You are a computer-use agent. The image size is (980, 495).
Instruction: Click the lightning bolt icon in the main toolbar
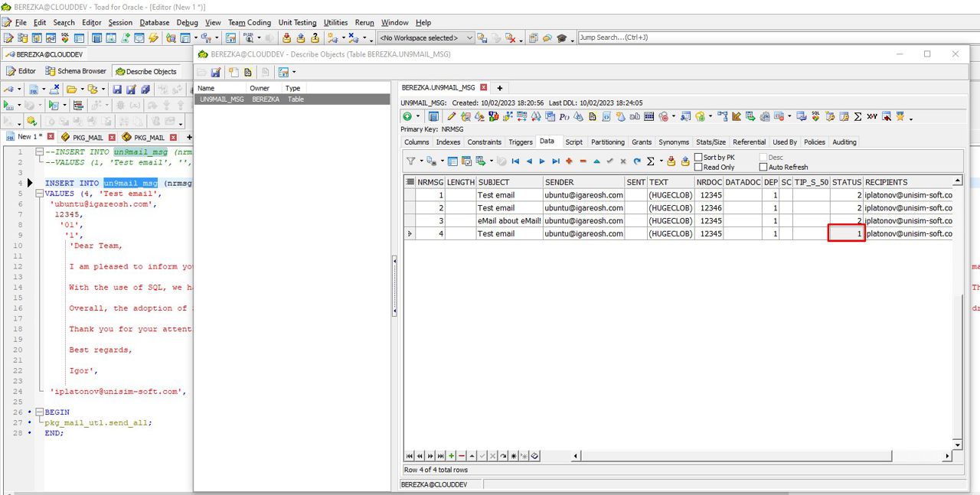point(154,37)
